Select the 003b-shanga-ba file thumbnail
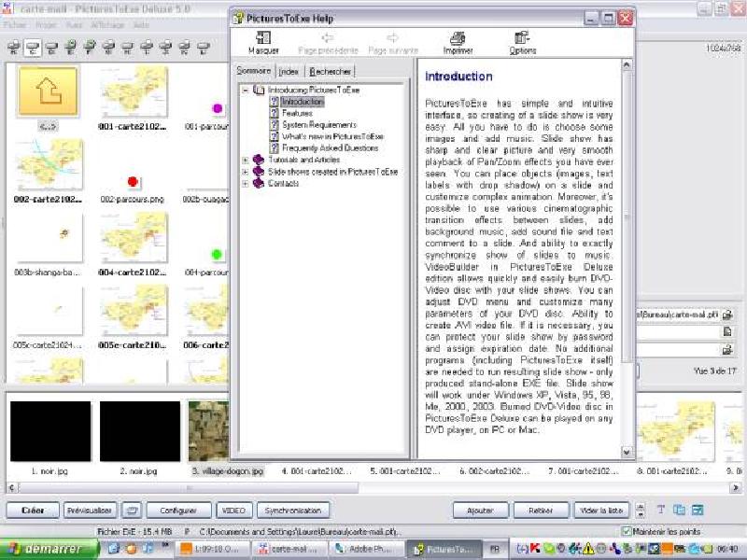 pos(49,239)
